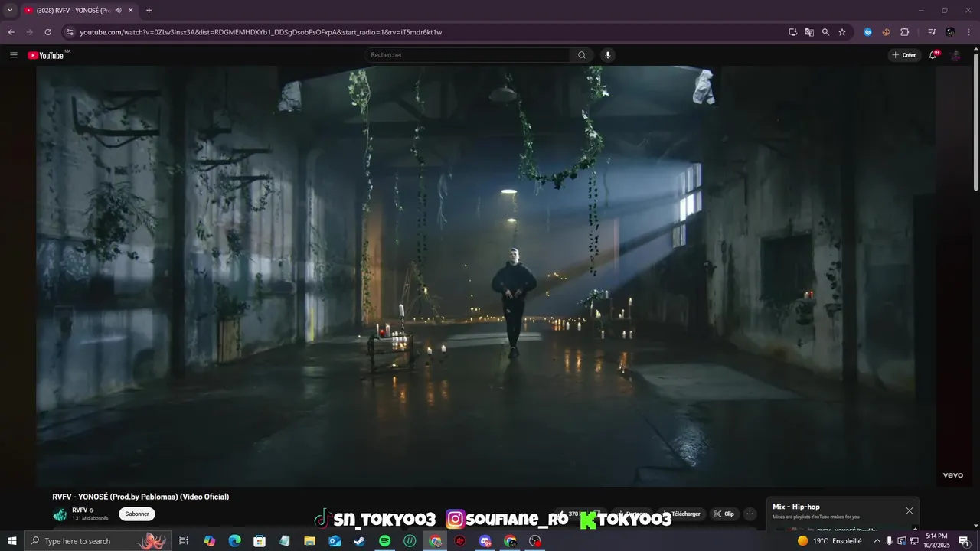
Task: Click the YouTube search magnifier button
Action: (582, 55)
